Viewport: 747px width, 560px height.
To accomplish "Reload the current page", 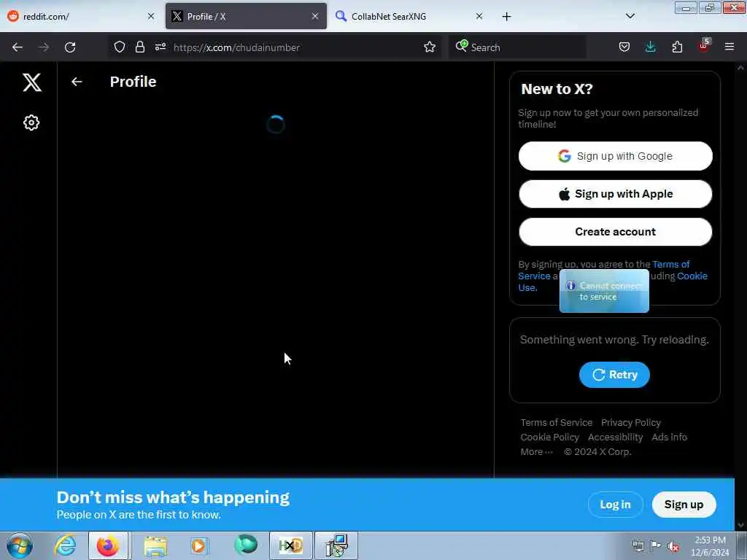I will pyautogui.click(x=70, y=47).
